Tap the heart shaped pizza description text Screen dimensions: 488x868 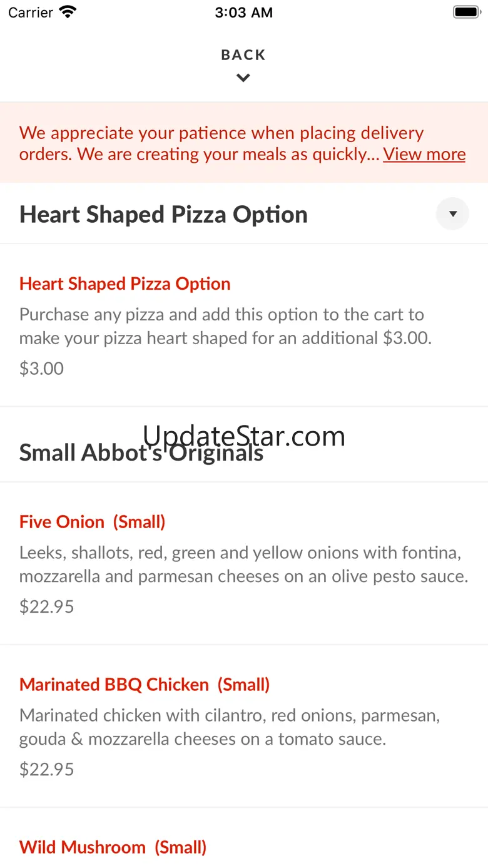tap(225, 326)
